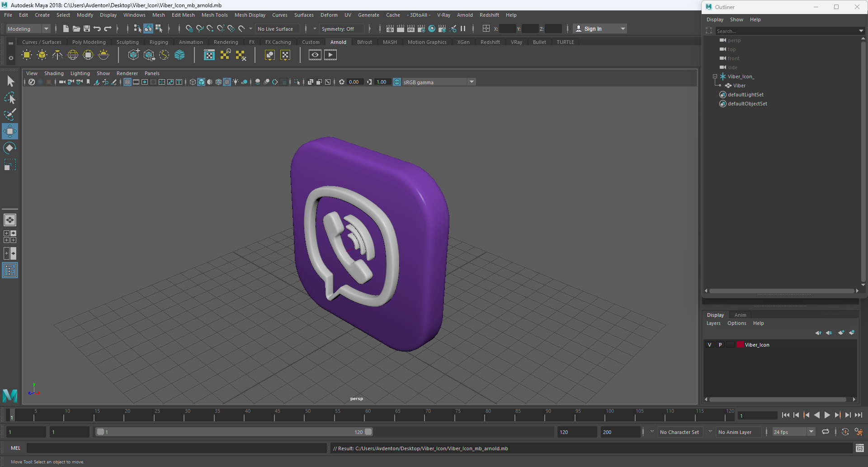
Task: Activate the Lasso select tool
Action: click(x=10, y=98)
